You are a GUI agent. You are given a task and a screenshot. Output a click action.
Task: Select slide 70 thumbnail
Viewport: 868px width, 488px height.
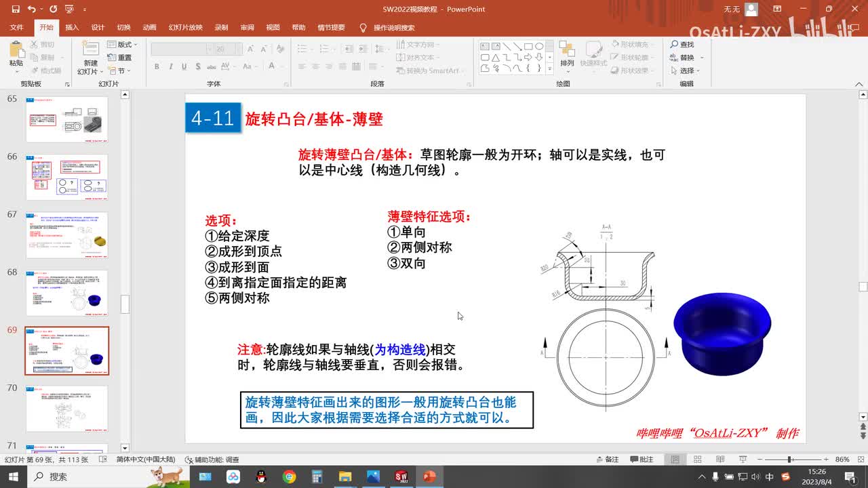67,409
